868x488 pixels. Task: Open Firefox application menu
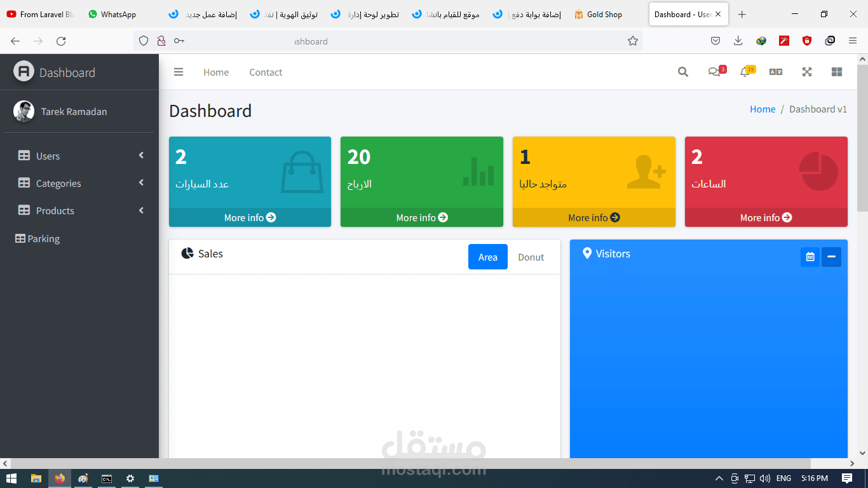pyautogui.click(x=853, y=41)
